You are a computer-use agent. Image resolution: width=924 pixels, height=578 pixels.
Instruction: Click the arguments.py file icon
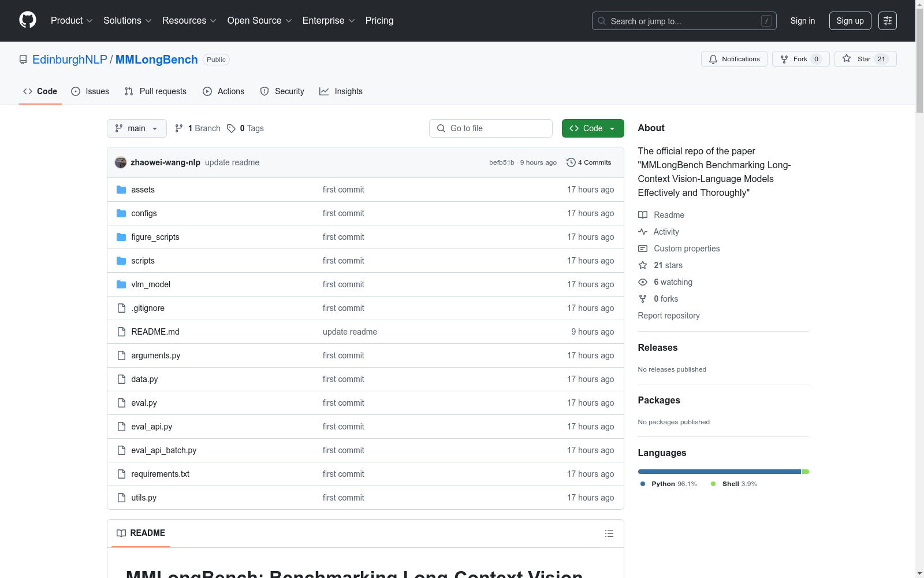[x=121, y=355]
